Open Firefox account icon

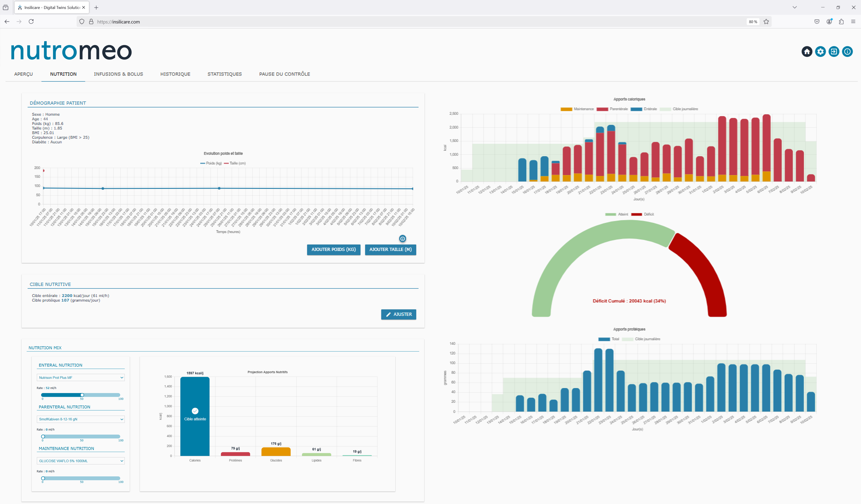coord(829,22)
